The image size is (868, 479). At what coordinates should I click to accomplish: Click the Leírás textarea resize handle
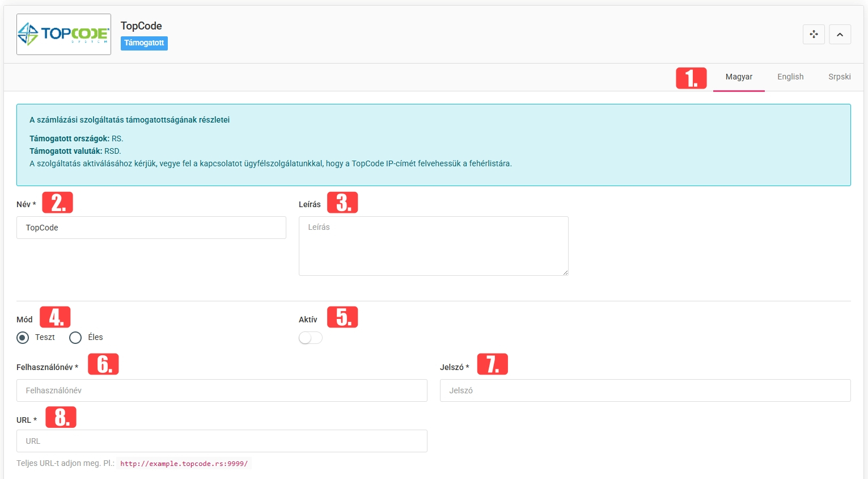pos(565,272)
